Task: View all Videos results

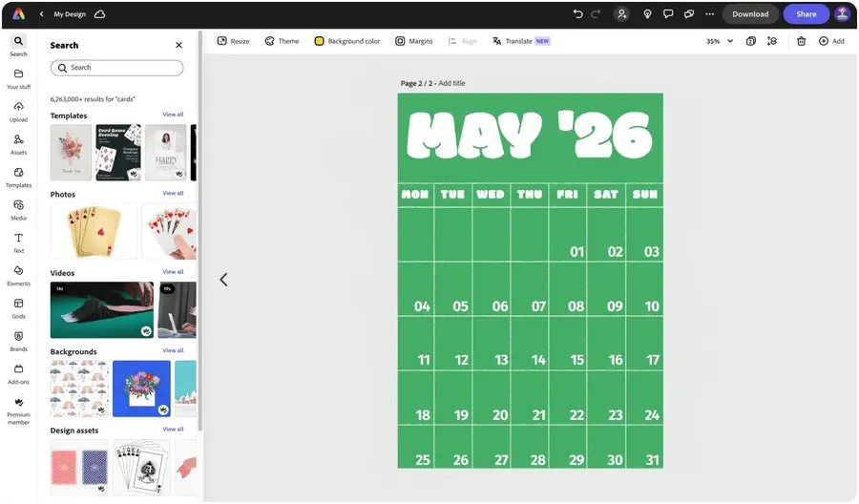Action: coord(173,272)
